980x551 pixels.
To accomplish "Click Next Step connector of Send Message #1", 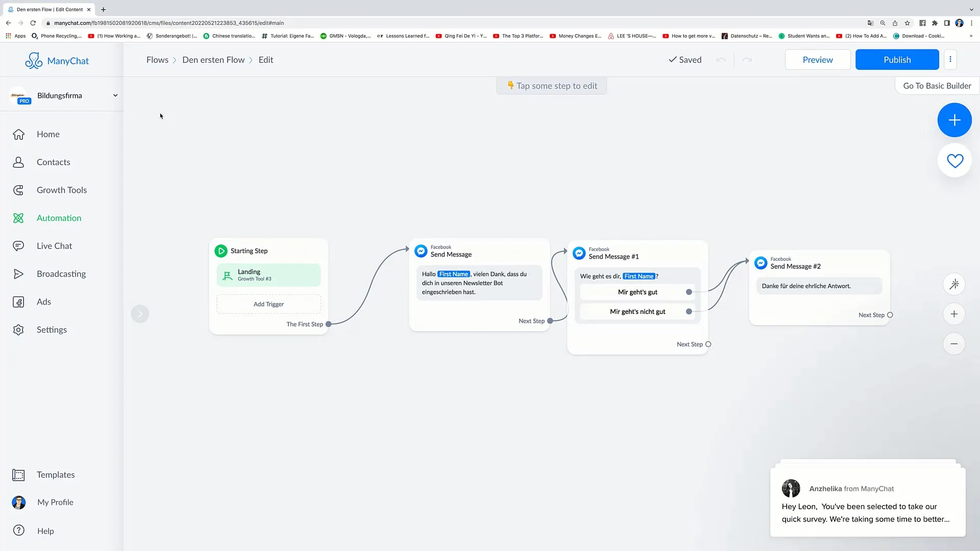I will [x=708, y=344].
